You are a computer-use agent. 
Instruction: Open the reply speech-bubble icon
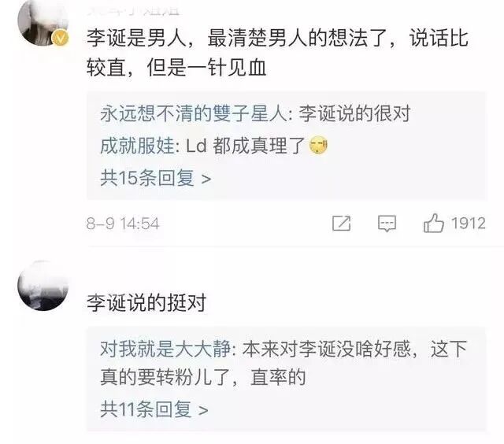(x=387, y=224)
